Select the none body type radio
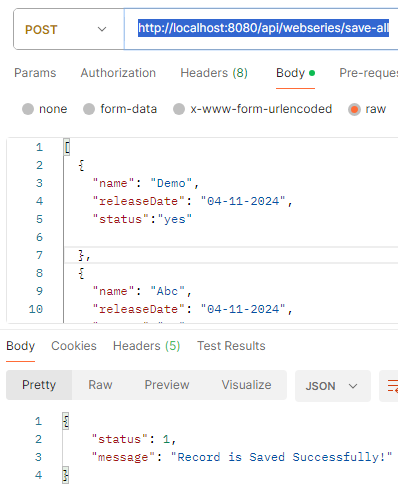This screenshot has width=398, height=490. (28, 109)
